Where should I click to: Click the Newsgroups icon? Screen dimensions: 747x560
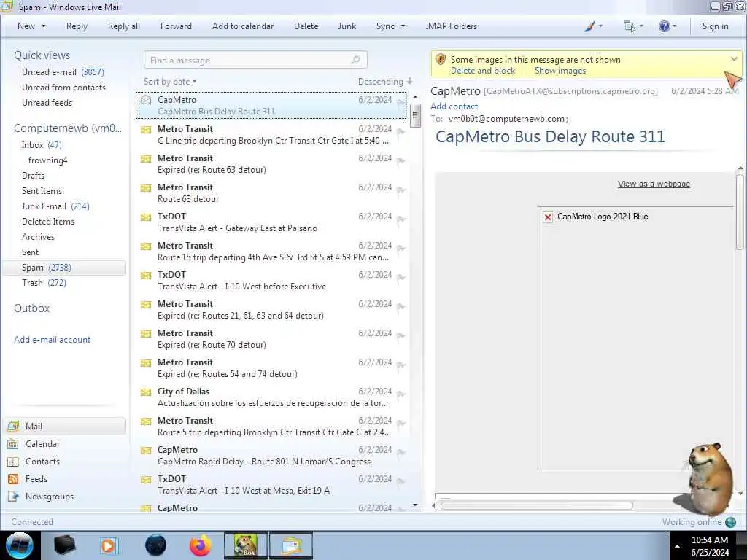click(x=13, y=497)
